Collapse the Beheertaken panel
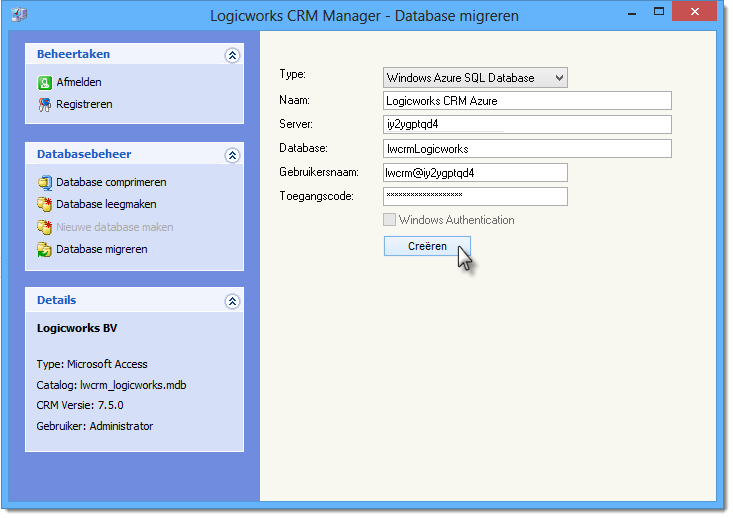The height and width of the screenshot is (518, 733). click(232, 55)
